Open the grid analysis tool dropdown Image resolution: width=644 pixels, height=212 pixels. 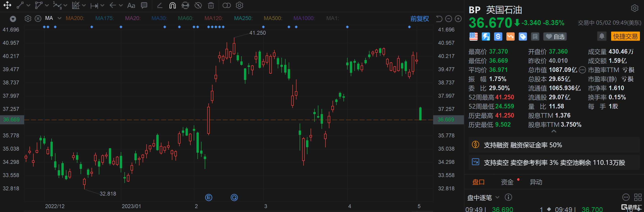pos(84,5)
